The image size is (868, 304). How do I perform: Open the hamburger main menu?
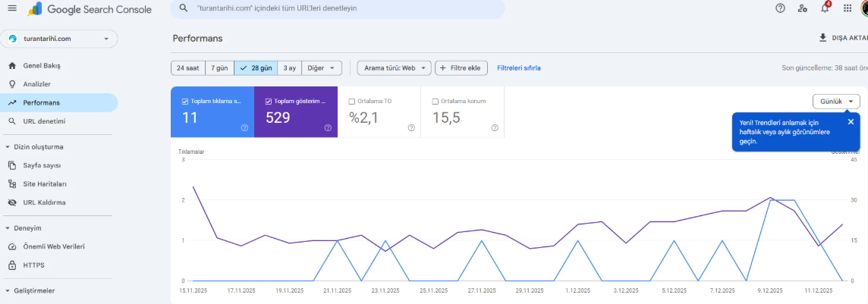pos(12,8)
